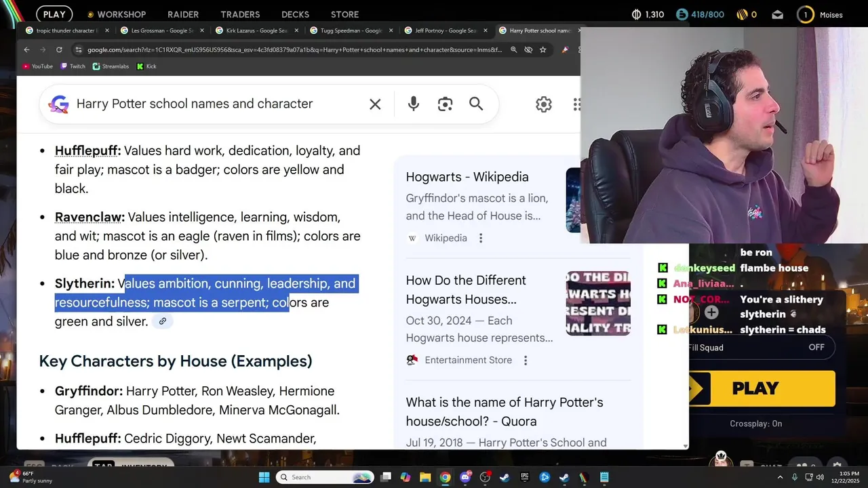Image resolution: width=868 pixels, height=488 pixels.
Task: Copy link icon after Slytherin paragraph
Action: (162, 321)
